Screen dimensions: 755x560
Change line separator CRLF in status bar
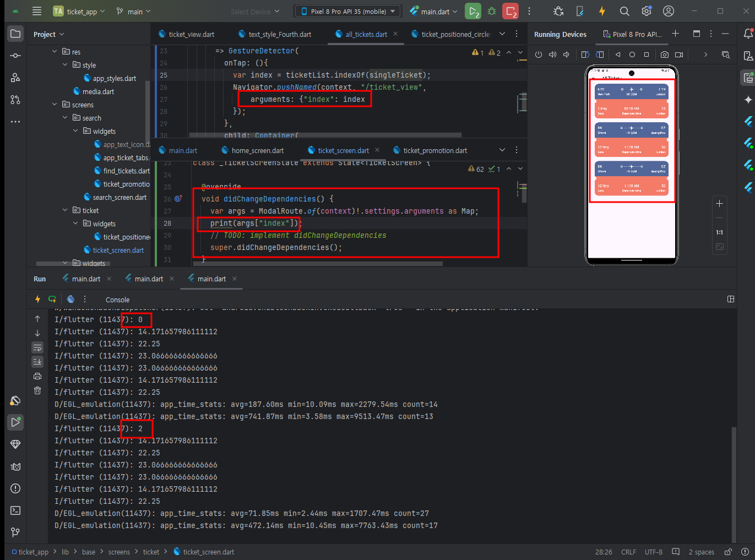coord(628,552)
